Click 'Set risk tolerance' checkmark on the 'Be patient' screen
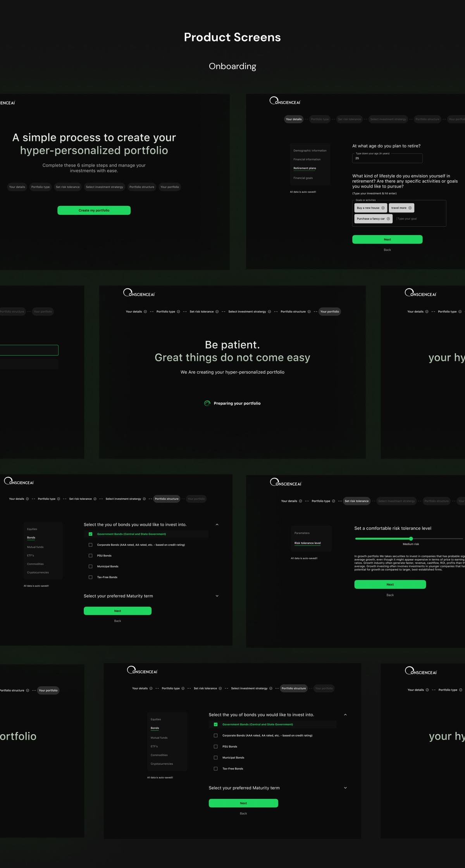Viewport: 465px width, 868px height. point(217,312)
